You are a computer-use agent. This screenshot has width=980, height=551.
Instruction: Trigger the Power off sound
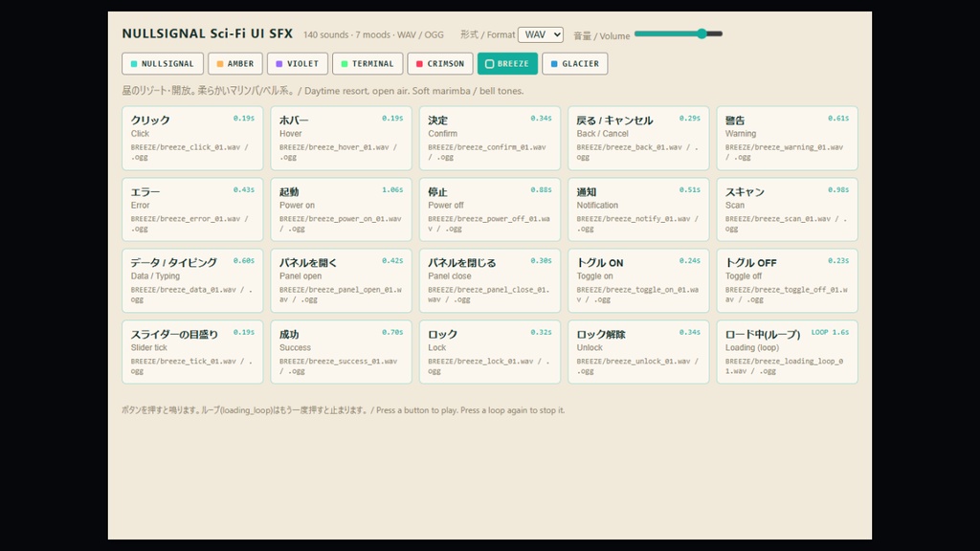coord(490,209)
